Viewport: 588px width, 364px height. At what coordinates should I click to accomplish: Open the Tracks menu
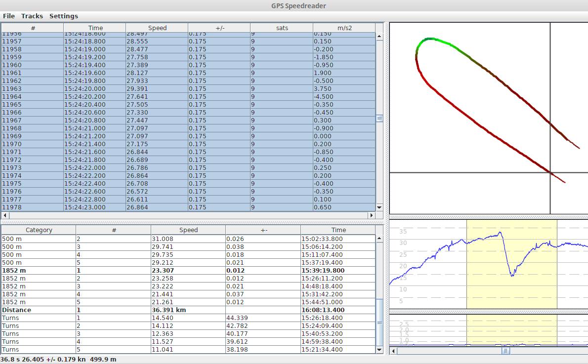pos(32,16)
